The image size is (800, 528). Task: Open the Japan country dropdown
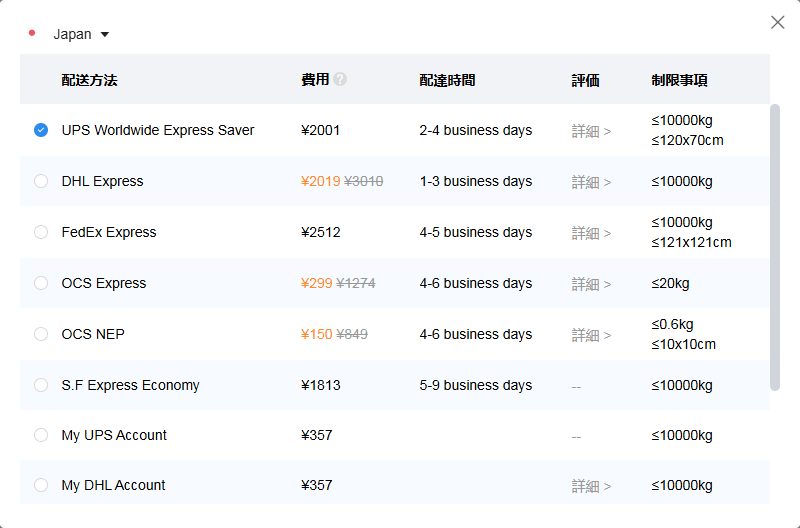pos(80,34)
